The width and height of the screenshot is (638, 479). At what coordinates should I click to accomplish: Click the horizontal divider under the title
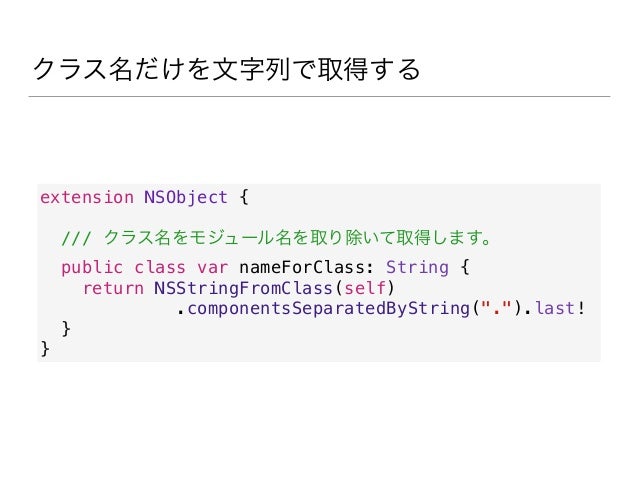pos(319,96)
